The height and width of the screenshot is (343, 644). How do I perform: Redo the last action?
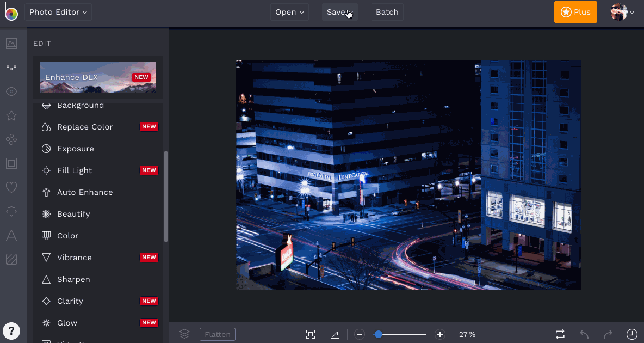pos(608,334)
